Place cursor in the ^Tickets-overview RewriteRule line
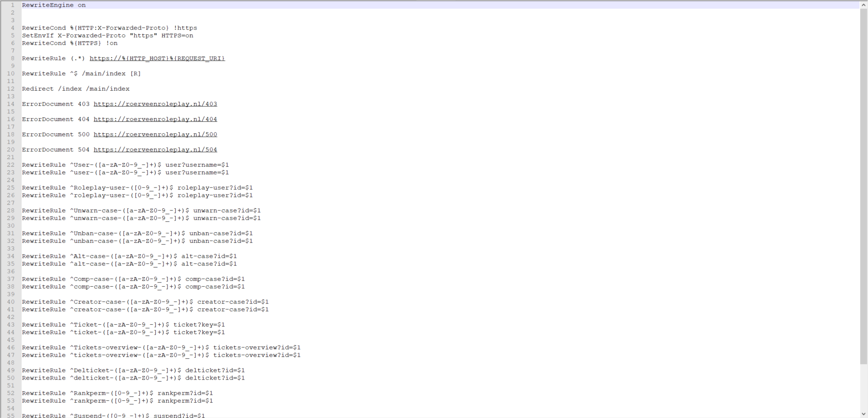This screenshot has width=868, height=418. [x=161, y=348]
